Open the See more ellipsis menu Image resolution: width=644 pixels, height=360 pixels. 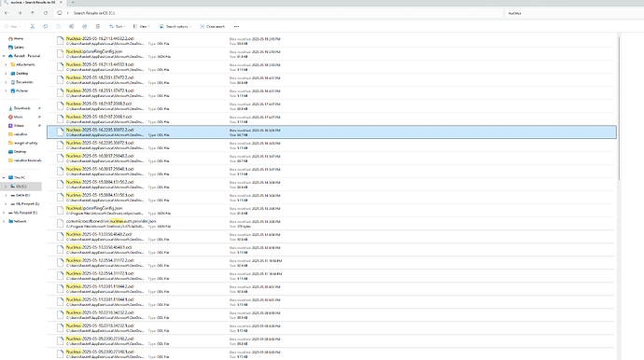point(236,26)
